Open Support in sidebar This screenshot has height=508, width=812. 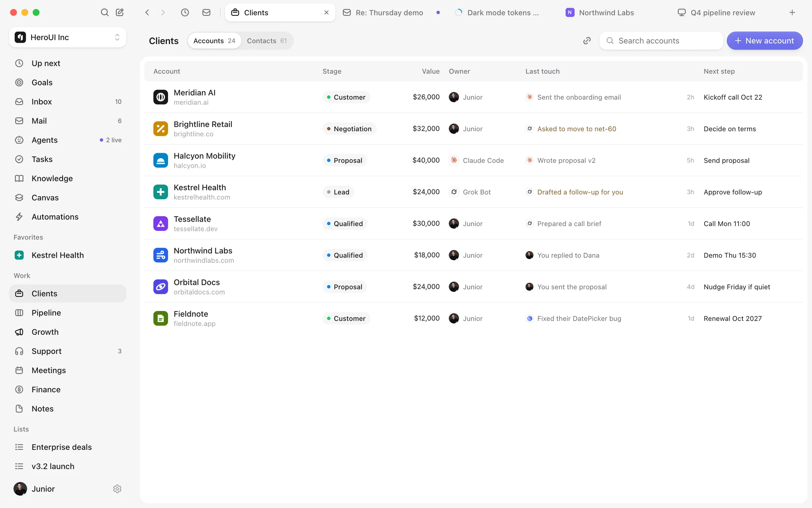tap(68, 351)
